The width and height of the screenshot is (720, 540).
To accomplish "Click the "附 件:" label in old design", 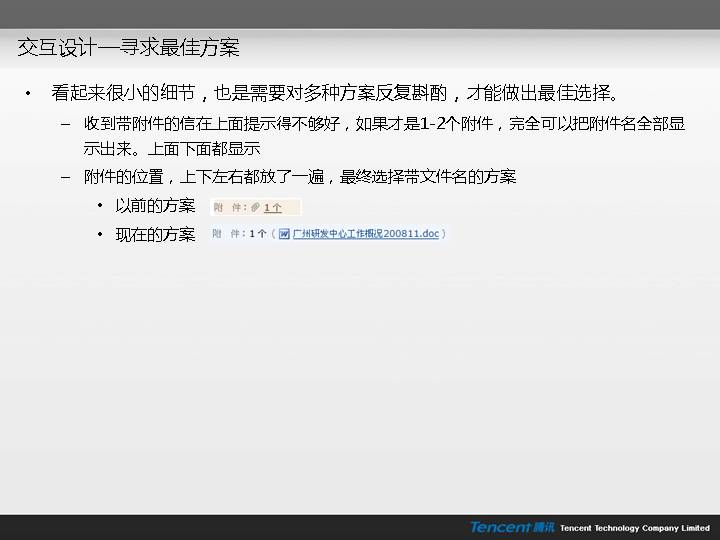I will [230, 207].
